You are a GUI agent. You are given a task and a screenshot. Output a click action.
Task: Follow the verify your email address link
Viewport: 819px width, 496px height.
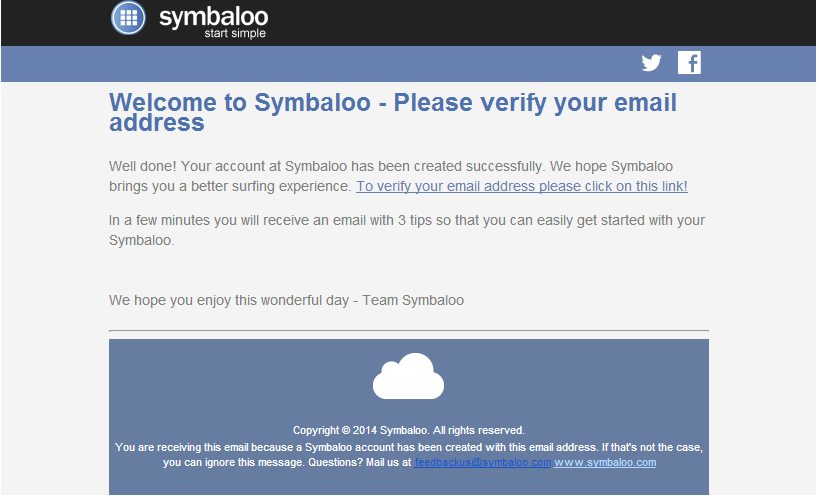coord(522,186)
